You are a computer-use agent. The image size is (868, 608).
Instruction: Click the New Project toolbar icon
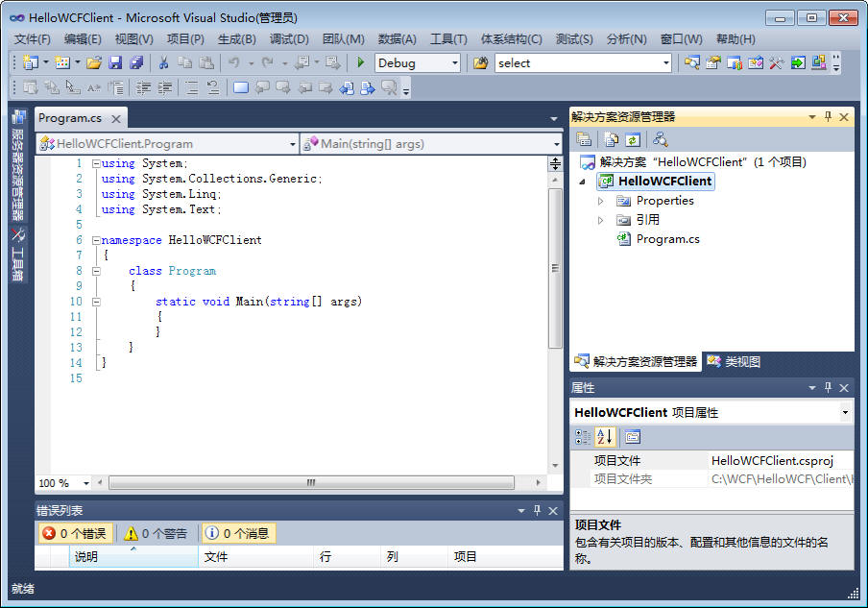[30, 62]
